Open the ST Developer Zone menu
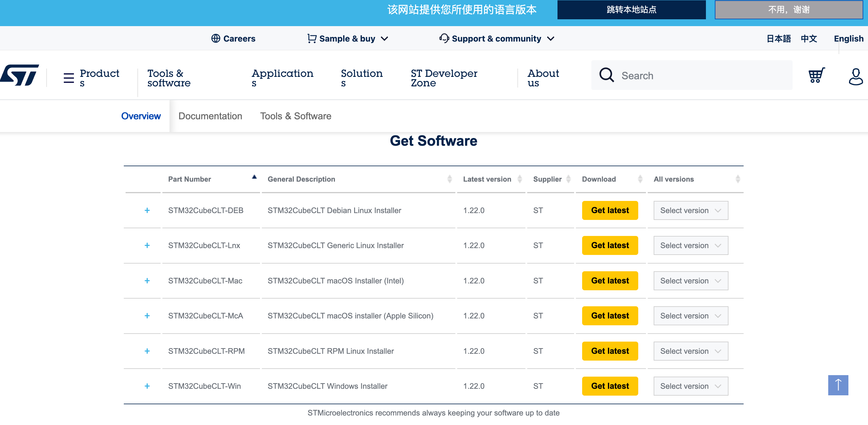The width and height of the screenshot is (868, 425). point(444,78)
